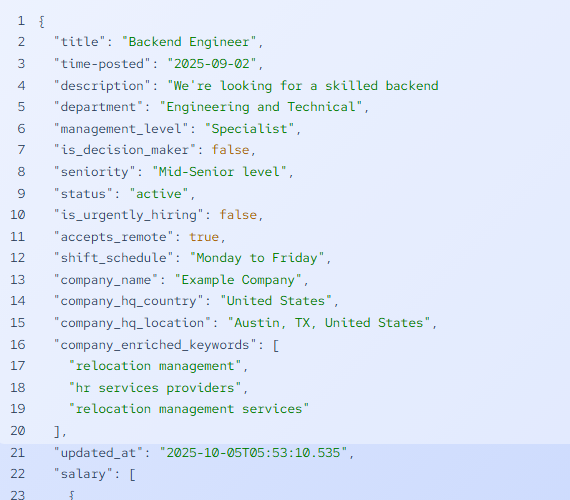The height and width of the screenshot is (500, 570).
Task: Click the "Austin, TX, United States" value
Action: click(x=329, y=323)
